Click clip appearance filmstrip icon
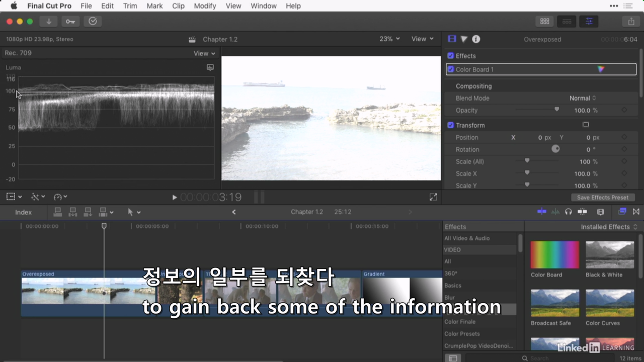Image resolution: width=644 pixels, height=362 pixels. tap(600, 212)
